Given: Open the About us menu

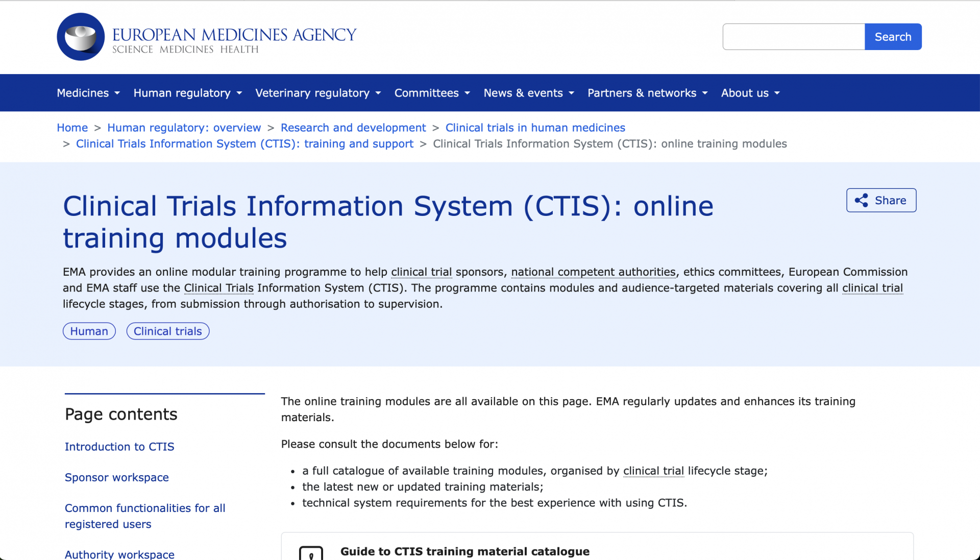Looking at the screenshot, I should coord(750,93).
